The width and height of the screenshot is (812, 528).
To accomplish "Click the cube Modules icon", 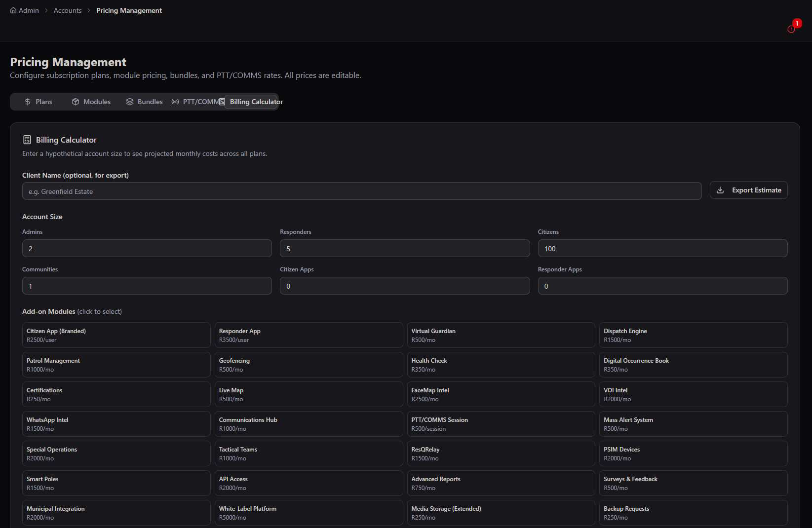I will [x=76, y=102].
